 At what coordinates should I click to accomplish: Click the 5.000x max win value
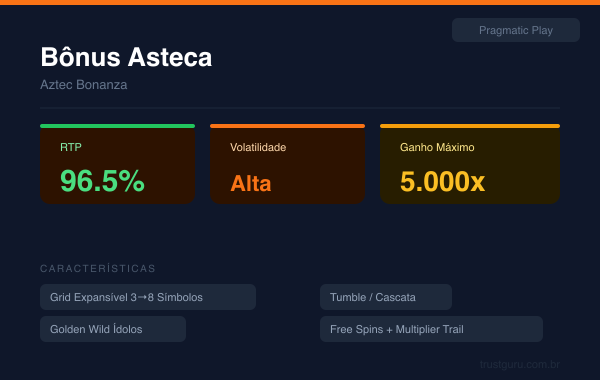[x=442, y=181]
